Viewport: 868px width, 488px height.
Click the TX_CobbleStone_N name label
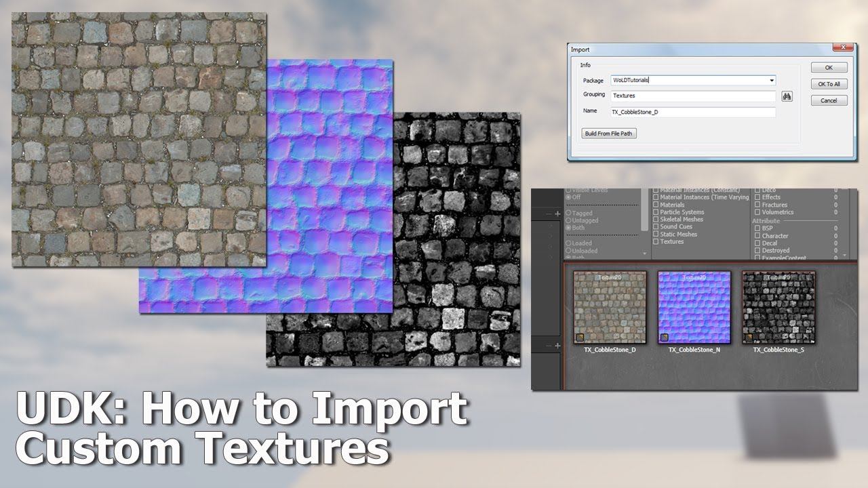click(694, 350)
